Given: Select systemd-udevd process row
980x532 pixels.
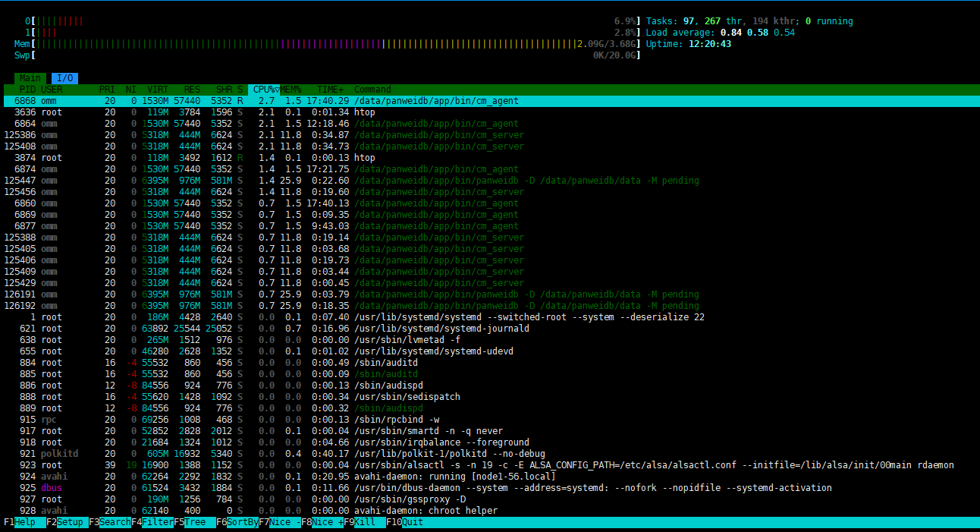Looking at the screenshot, I should [x=490, y=351].
